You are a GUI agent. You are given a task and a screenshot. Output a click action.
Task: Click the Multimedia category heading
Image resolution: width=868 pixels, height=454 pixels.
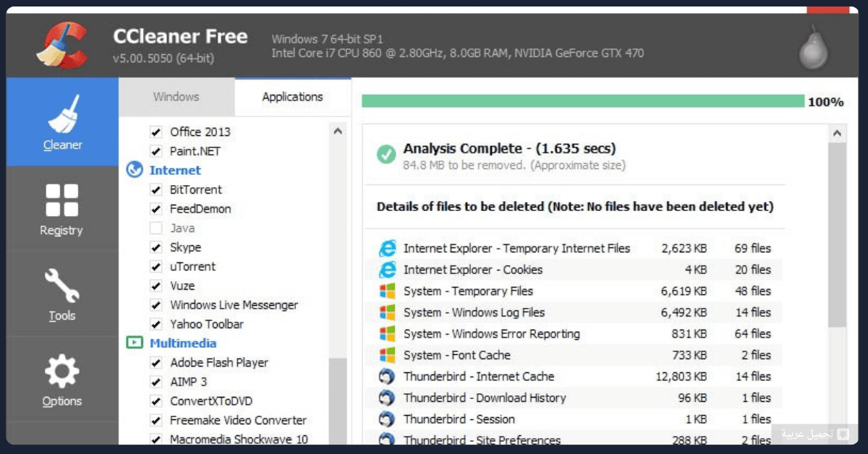click(183, 343)
